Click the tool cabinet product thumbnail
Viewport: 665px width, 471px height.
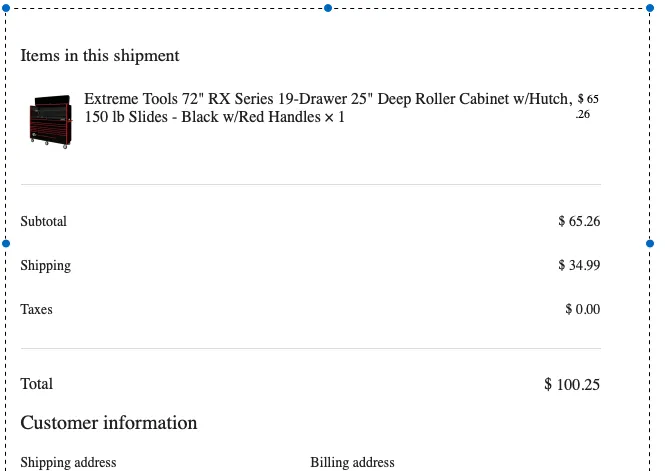(51, 121)
